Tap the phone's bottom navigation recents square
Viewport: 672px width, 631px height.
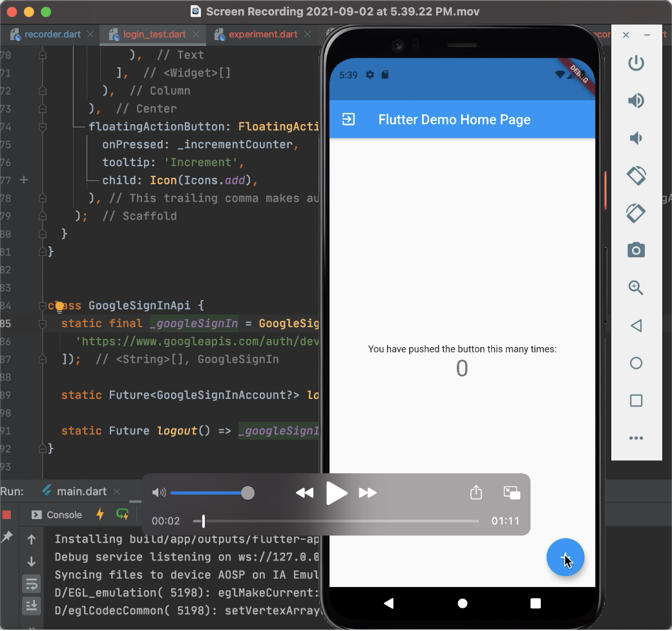click(x=536, y=604)
